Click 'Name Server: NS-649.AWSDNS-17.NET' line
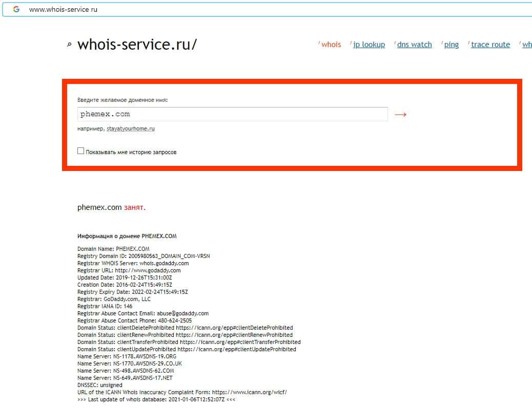This screenshot has width=532, height=408. tap(125, 378)
